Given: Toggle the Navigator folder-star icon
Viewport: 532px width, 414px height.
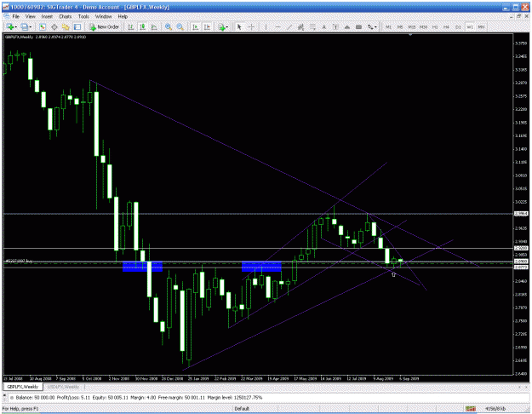Looking at the screenshot, I should 66,26.
